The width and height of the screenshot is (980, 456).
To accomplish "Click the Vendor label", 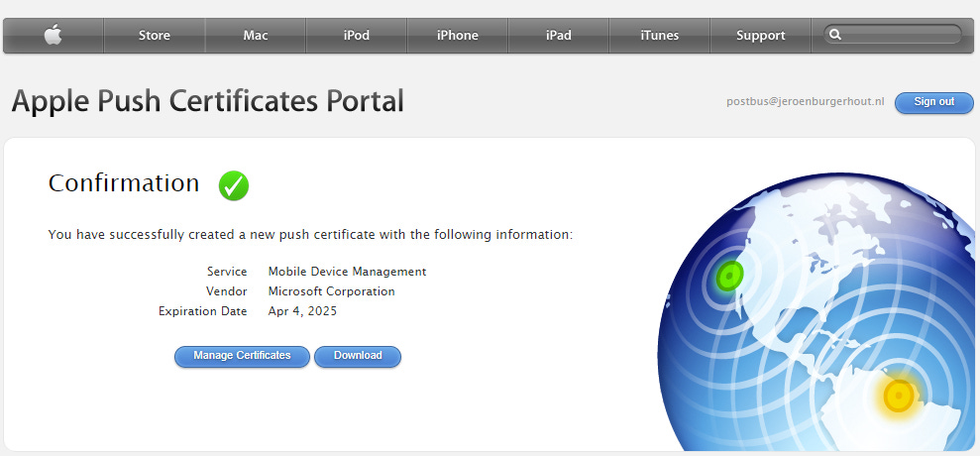I will click(226, 291).
